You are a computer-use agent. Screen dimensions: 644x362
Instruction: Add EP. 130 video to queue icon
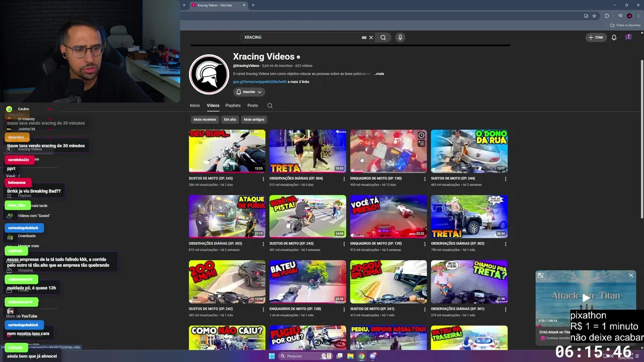[x=421, y=143]
